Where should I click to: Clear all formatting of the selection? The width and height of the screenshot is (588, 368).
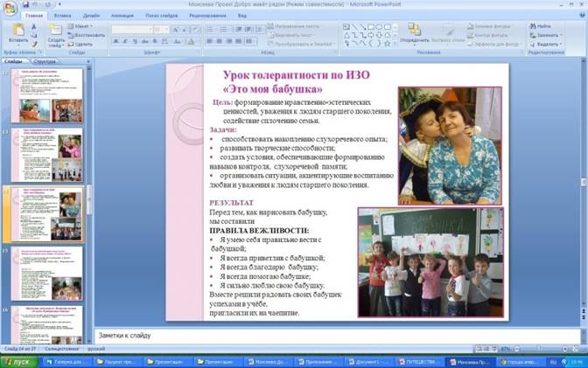pyautogui.click(x=195, y=29)
